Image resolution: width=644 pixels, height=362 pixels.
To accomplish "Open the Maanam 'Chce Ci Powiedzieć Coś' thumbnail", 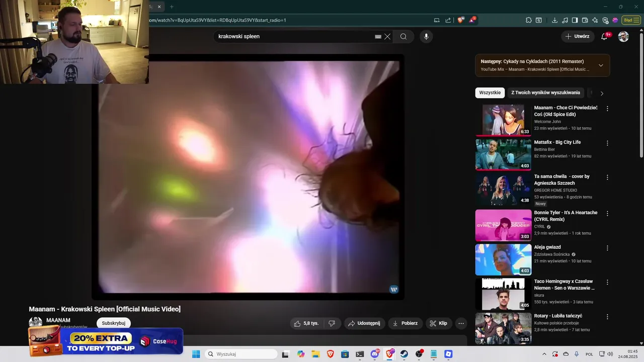I will pos(503,120).
